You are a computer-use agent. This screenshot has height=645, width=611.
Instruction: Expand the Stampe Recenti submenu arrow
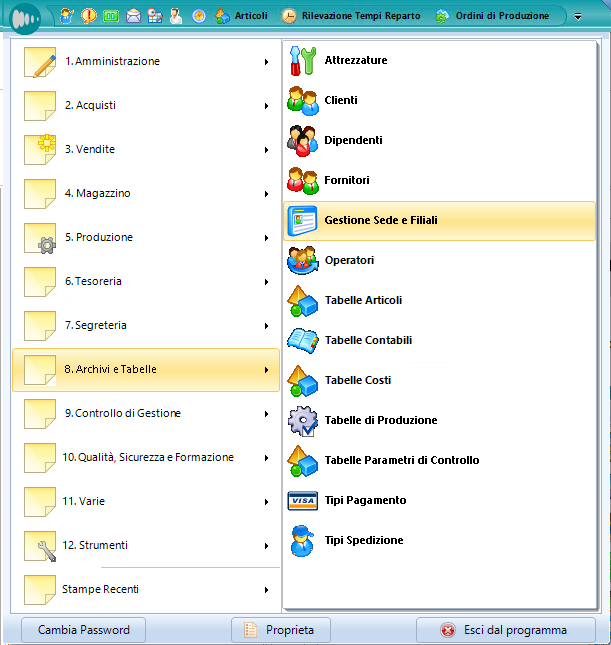(266, 590)
